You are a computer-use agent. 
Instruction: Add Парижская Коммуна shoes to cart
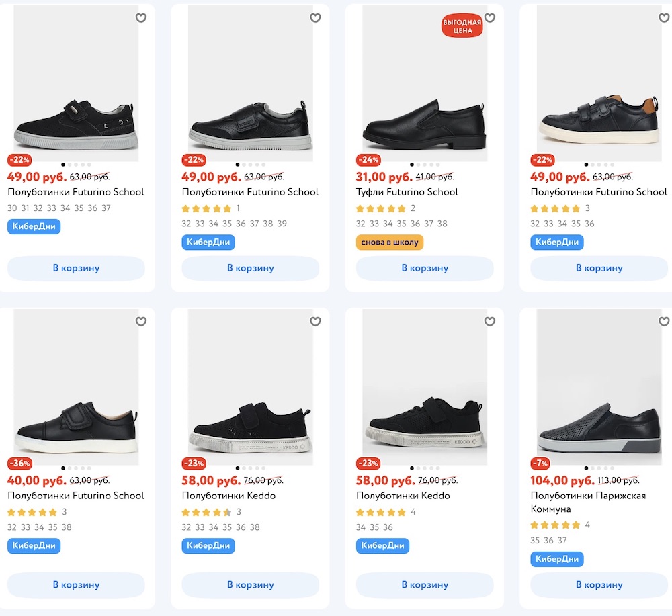[599, 585]
